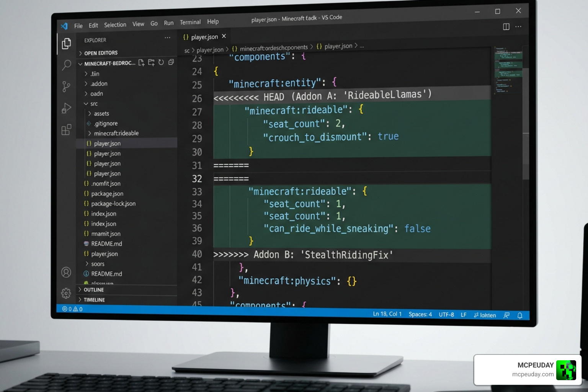Click the editor's vertical scrollbar
588x392 pixels.
coord(526,124)
